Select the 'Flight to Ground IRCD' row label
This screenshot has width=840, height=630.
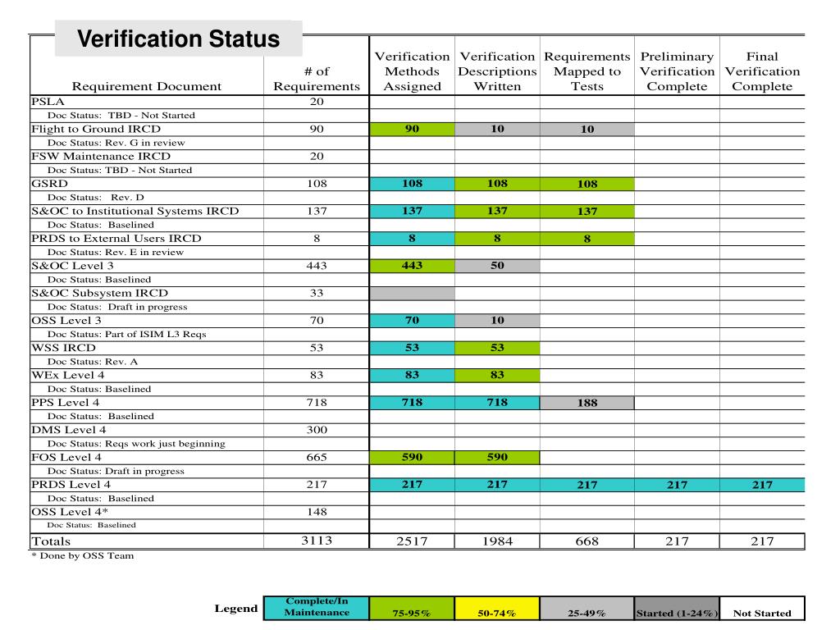click(96, 129)
